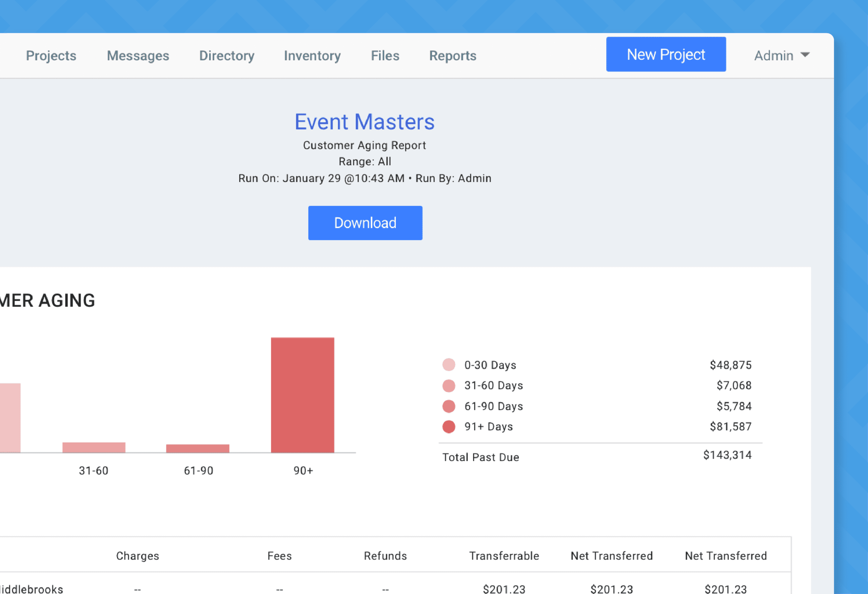Click the 91+ Days legend label
868x594 pixels.
pyautogui.click(x=489, y=427)
